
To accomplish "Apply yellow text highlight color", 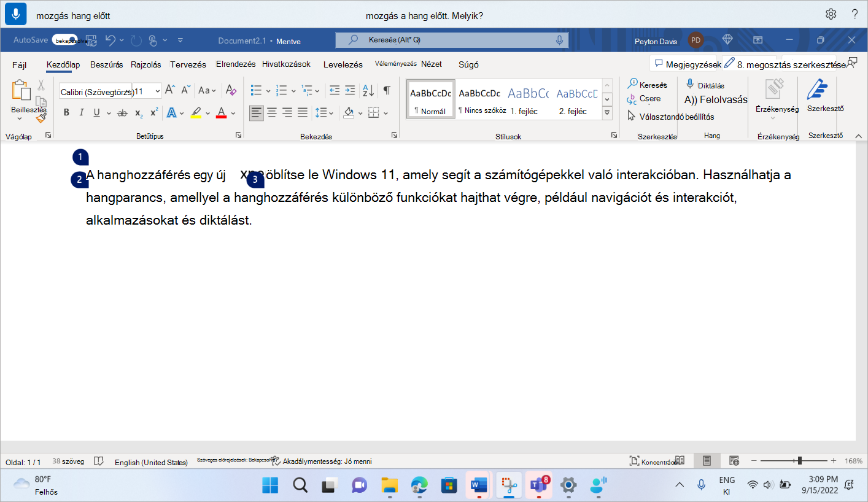I will (196, 113).
